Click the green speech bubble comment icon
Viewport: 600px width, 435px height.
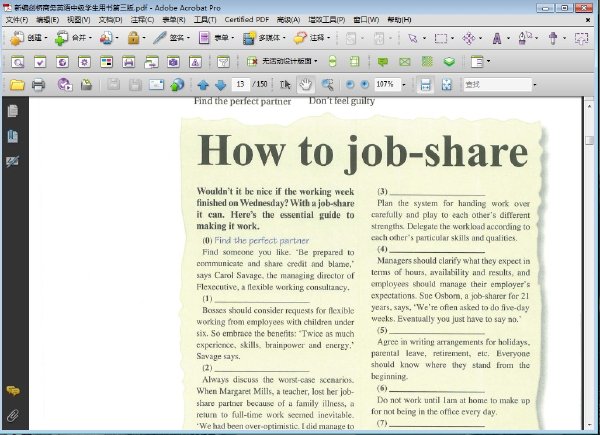pos(383,62)
